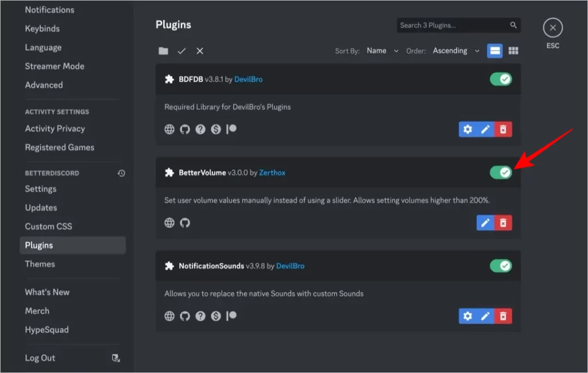
Task: Open BDFDB website globe icon
Action: pos(169,129)
